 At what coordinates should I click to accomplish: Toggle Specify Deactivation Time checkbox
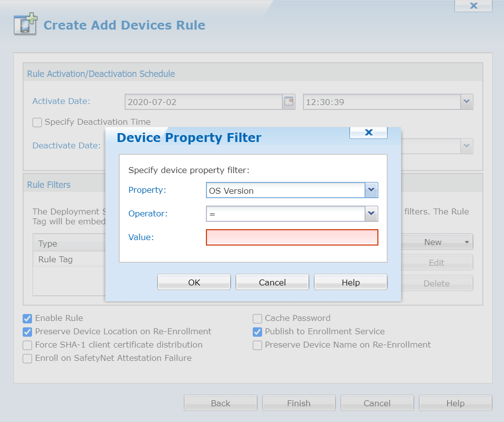(x=37, y=122)
